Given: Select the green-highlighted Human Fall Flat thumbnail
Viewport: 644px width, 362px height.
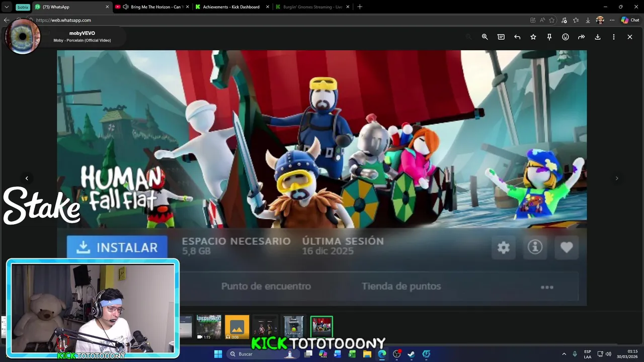Looking at the screenshot, I should click(321, 327).
